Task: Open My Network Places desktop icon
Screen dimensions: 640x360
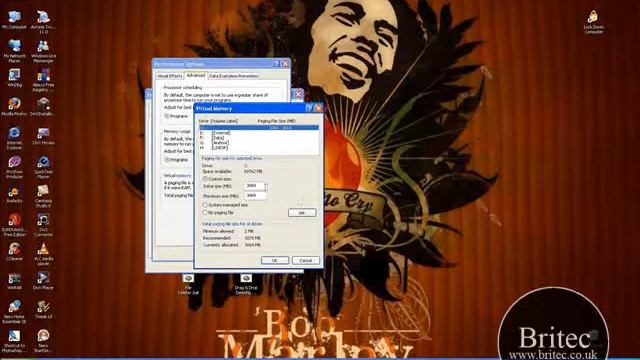Action: (x=14, y=51)
